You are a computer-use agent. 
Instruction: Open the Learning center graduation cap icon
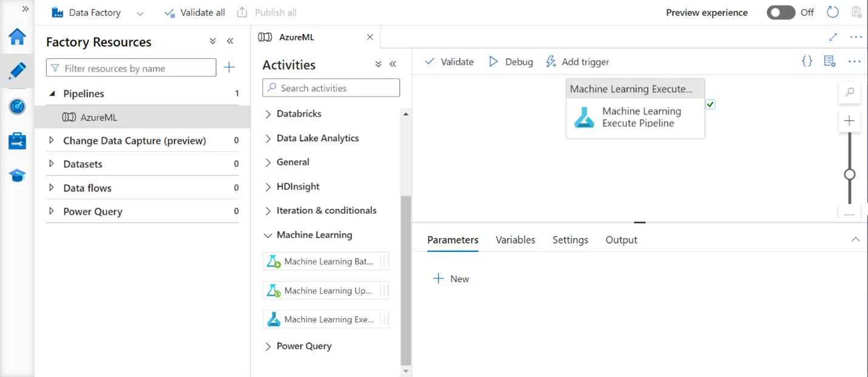(17, 176)
